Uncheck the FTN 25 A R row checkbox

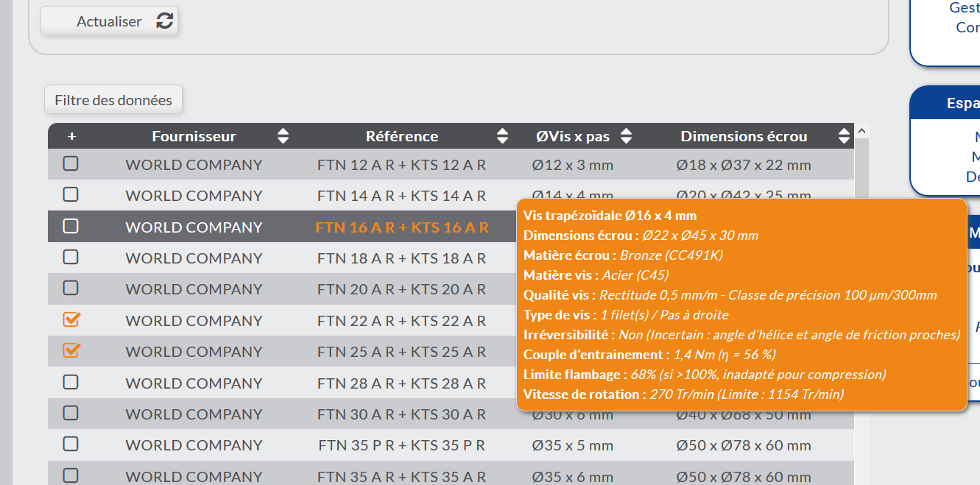pyautogui.click(x=71, y=350)
